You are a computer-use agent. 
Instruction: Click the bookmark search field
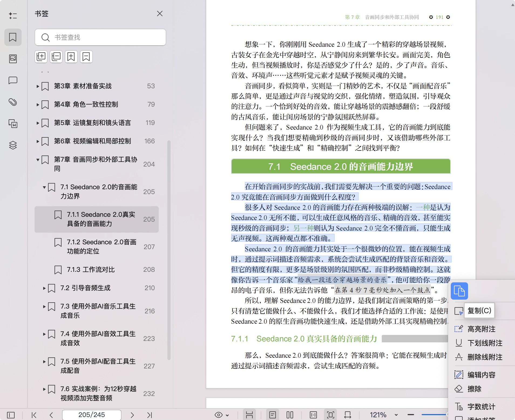click(100, 37)
